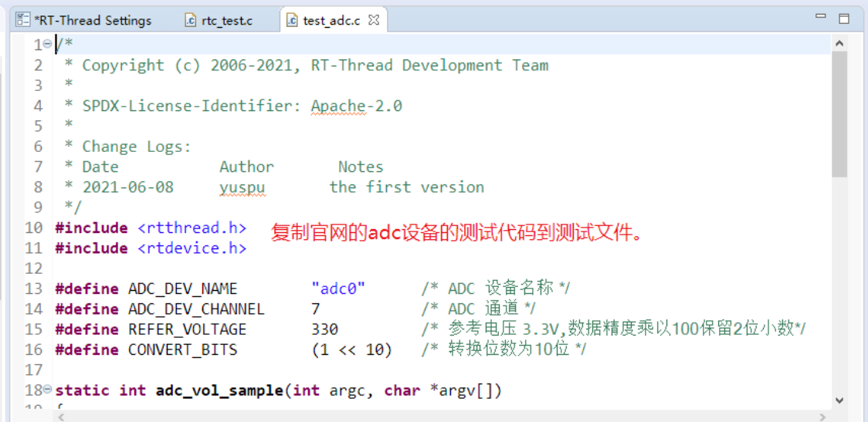Click the adc_vol_sample function name
The height and width of the screenshot is (422, 868).
[219, 390]
